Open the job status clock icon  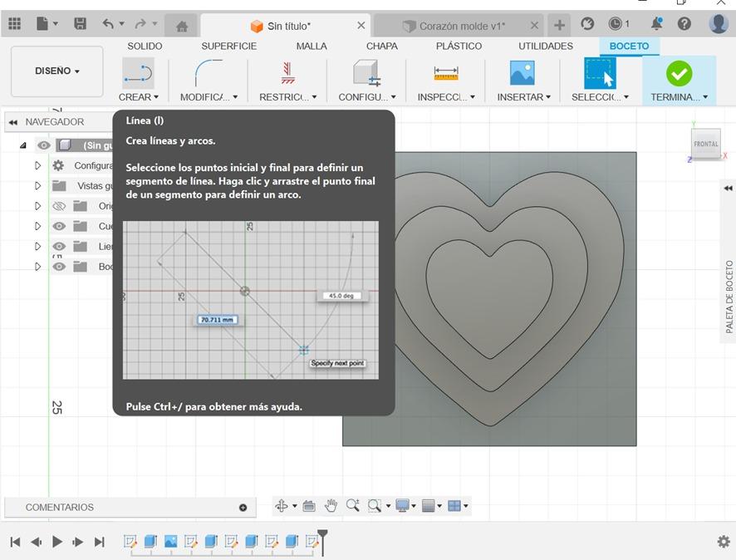click(x=615, y=23)
